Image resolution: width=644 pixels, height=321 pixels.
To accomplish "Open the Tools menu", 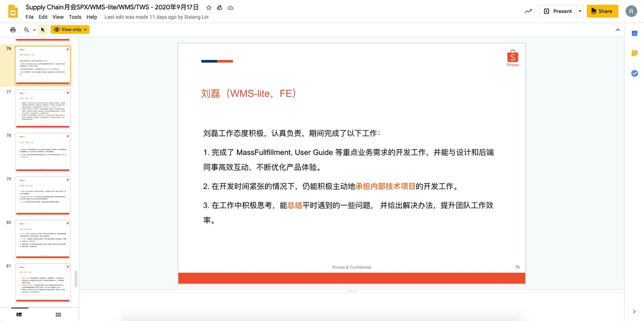I will [x=75, y=17].
